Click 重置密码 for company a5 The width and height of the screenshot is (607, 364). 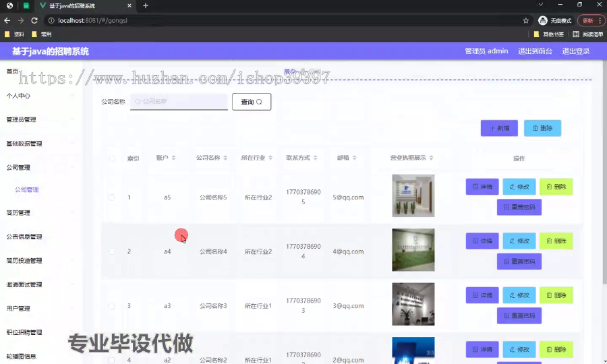[519, 208]
